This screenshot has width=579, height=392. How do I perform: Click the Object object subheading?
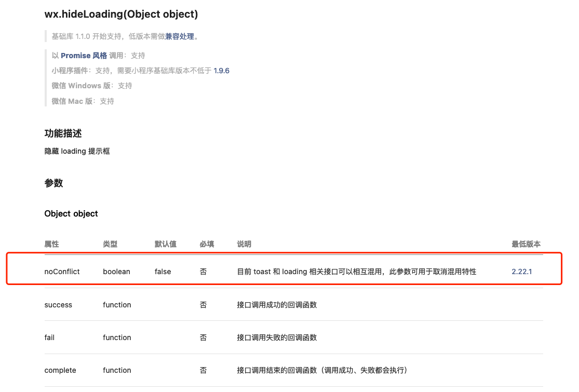point(71,213)
